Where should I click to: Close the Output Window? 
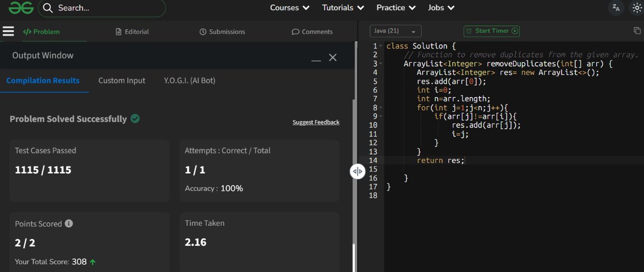pyautogui.click(x=333, y=57)
